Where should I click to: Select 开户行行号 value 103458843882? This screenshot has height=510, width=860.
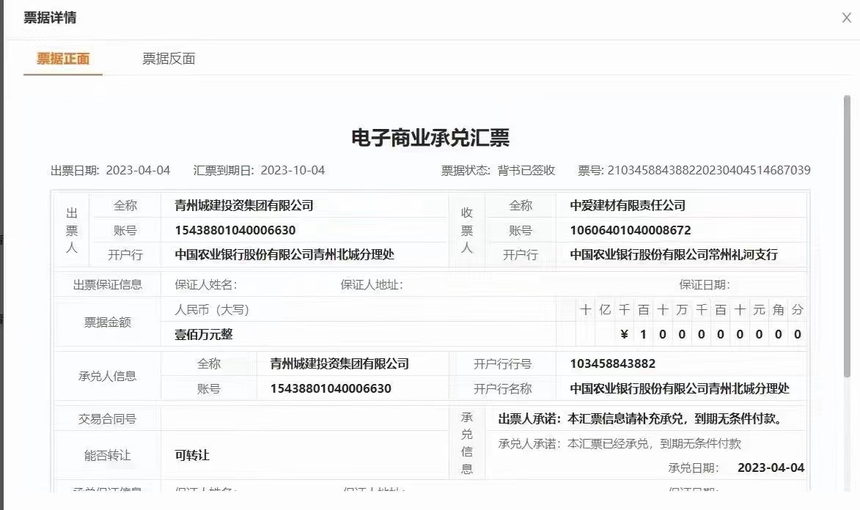(613, 364)
